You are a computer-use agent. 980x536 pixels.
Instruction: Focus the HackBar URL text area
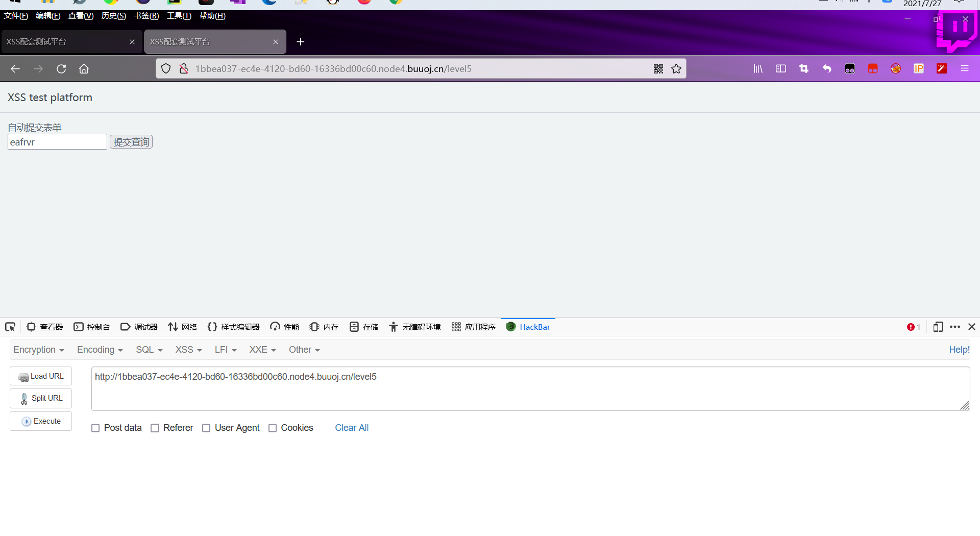point(530,388)
